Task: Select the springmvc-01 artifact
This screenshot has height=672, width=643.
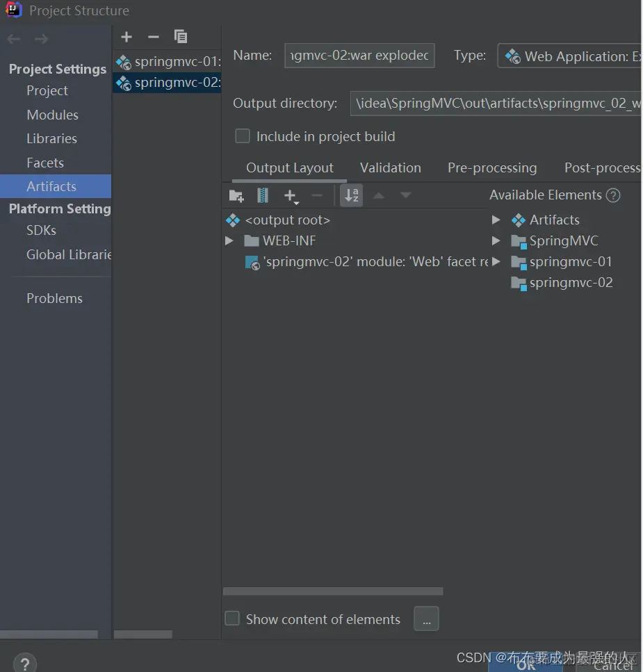Action: (167, 62)
